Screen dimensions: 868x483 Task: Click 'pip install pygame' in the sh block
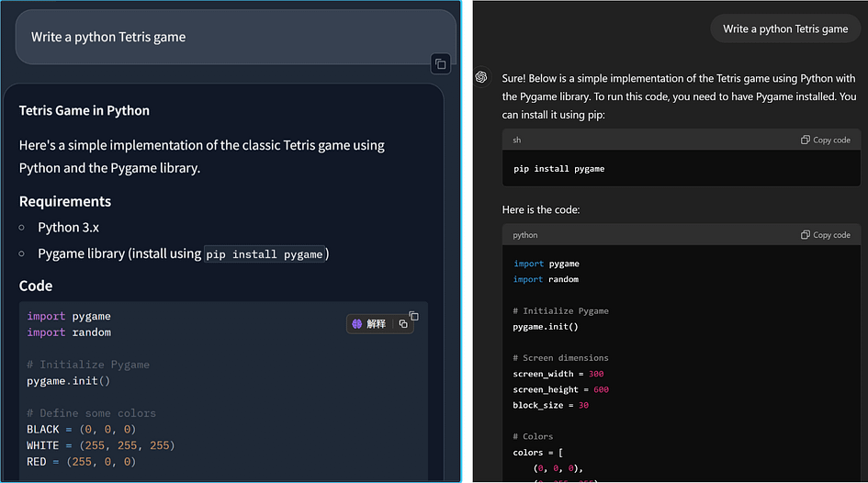coord(558,169)
